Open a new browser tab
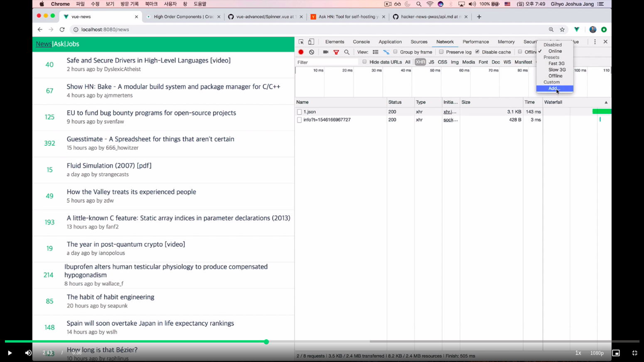The width and height of the screenshot is (644, 362). [479, 17]
